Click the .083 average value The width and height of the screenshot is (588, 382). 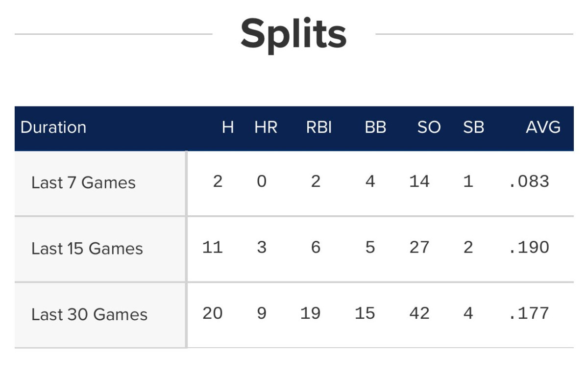tap(529, 181)
